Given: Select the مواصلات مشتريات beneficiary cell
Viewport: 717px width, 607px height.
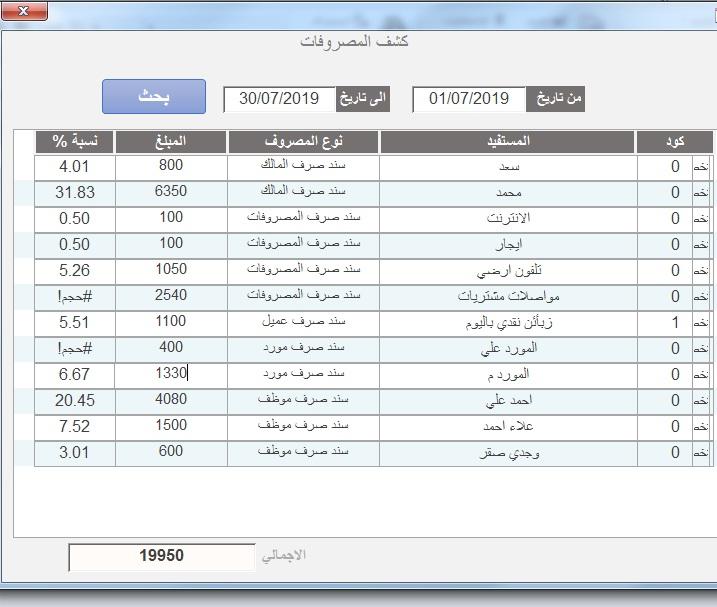Looking at the screenshot, I should [x=508, y=296].
